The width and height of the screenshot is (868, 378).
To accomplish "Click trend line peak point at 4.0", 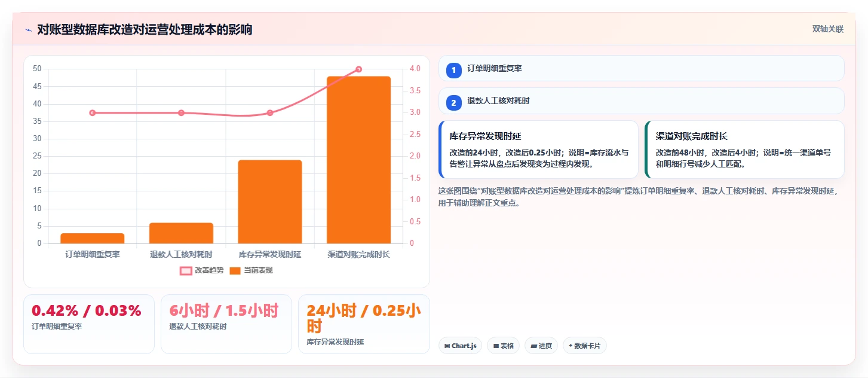I will [359, 69].
